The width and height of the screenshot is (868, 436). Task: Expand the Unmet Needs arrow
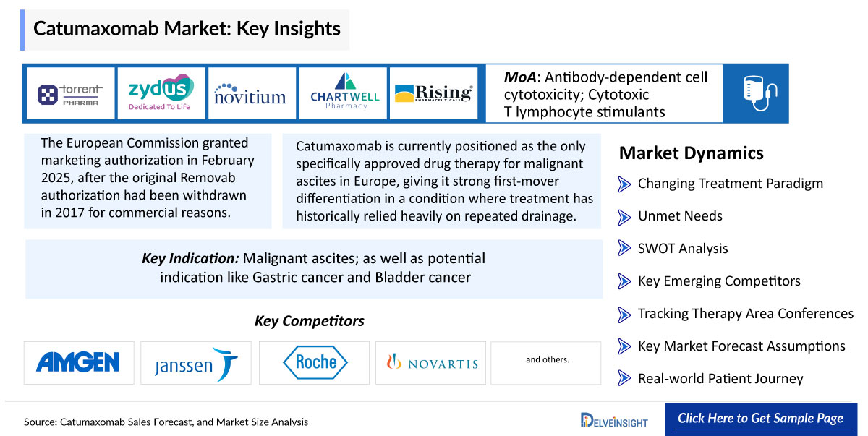[624, 216]
